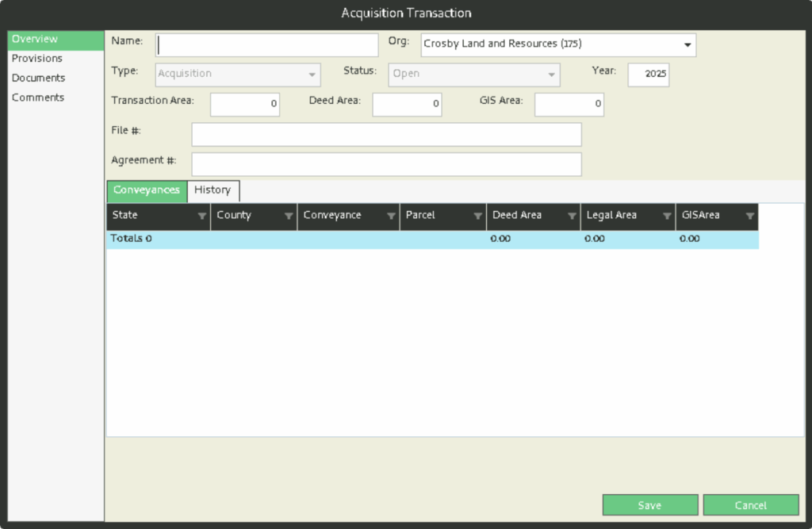
Task: Save the acquisition transaction
Action: pos(649,505)
